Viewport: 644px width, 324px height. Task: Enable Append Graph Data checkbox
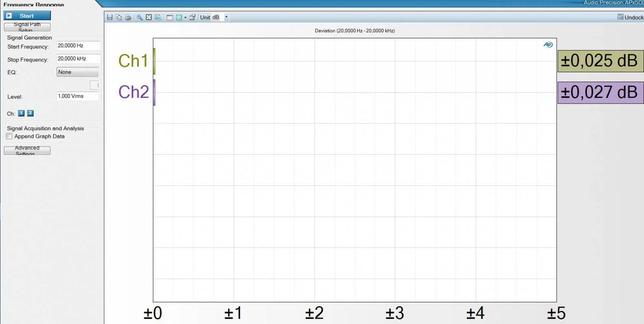coord(9,136)
